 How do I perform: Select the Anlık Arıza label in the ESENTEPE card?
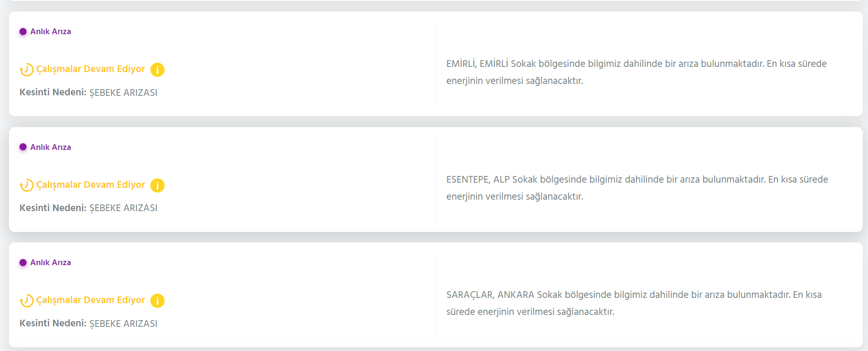51,147
